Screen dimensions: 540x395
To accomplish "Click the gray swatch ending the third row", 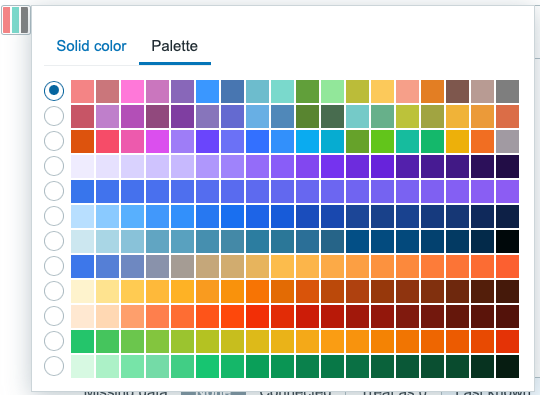I will (x=507, y=141).
